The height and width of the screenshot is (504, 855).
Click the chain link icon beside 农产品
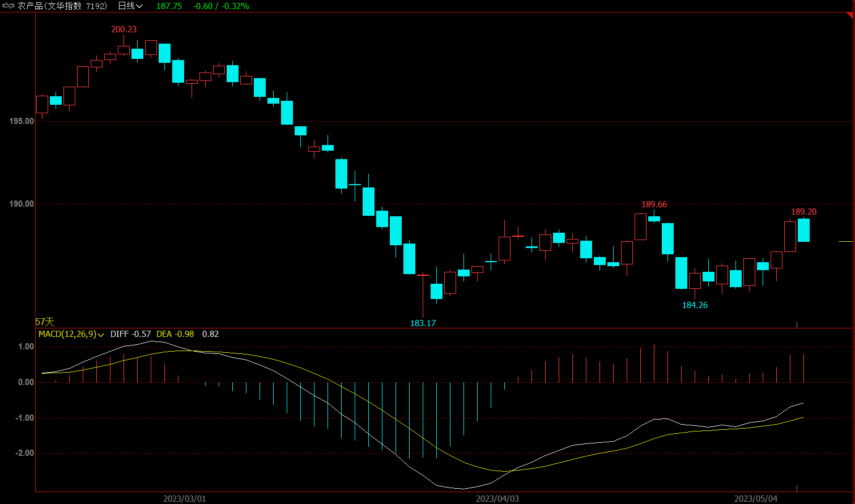(x=8, y=6)
